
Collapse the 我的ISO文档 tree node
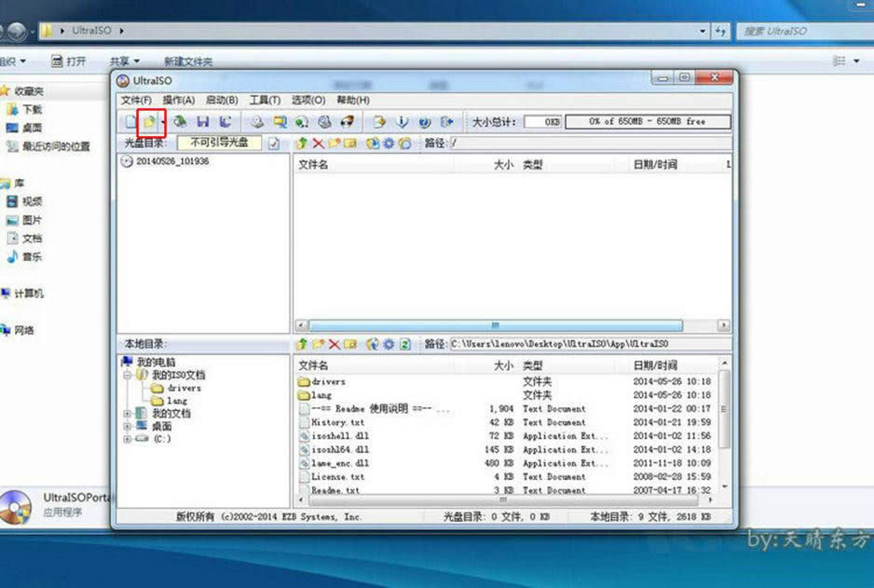click(x=128, y=375)
